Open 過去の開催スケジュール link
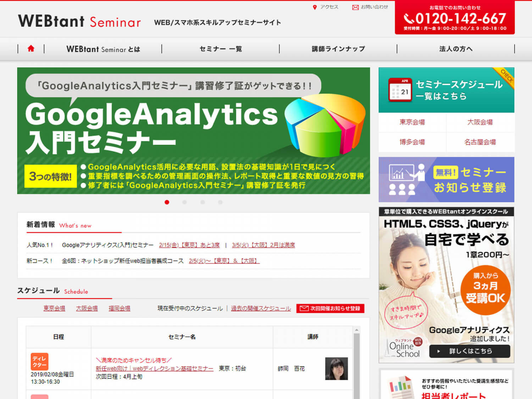 (261, 309)
